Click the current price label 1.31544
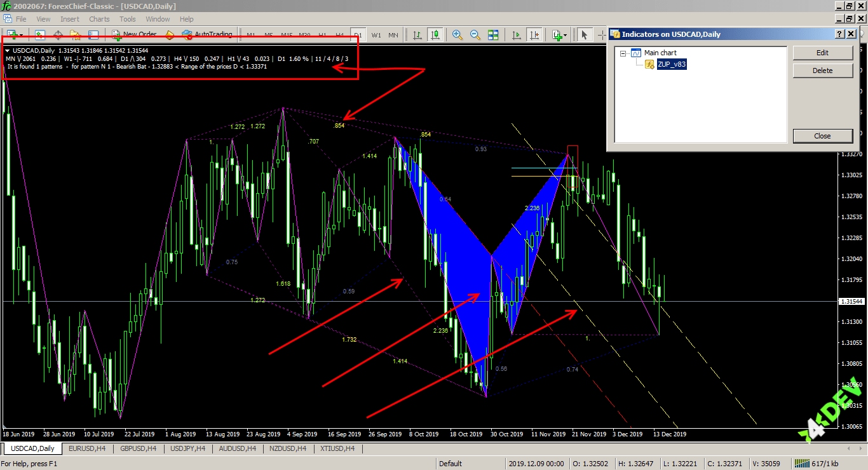 tap(851, 301)
